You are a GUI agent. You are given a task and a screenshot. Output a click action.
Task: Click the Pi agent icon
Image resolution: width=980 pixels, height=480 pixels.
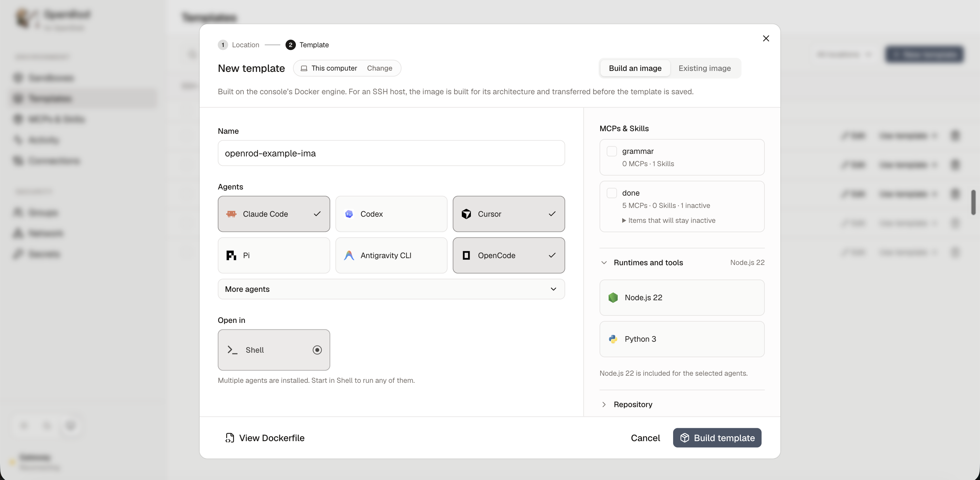coord(231,256)
